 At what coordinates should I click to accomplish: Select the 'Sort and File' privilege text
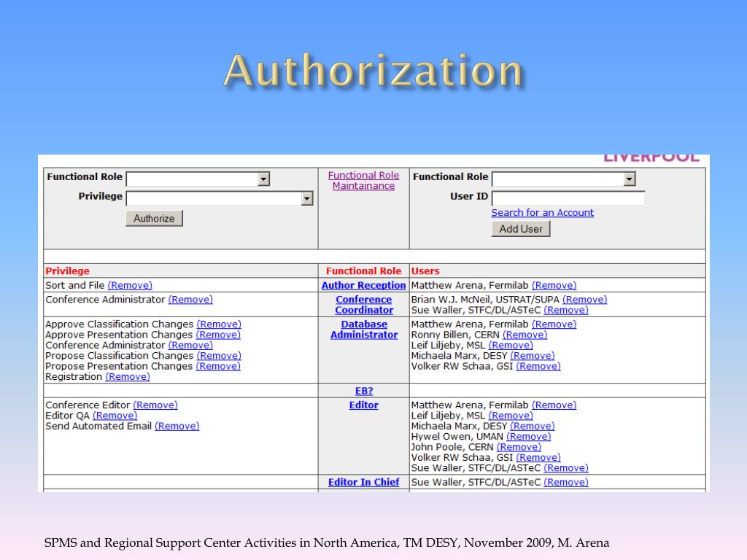click(75, 285)
